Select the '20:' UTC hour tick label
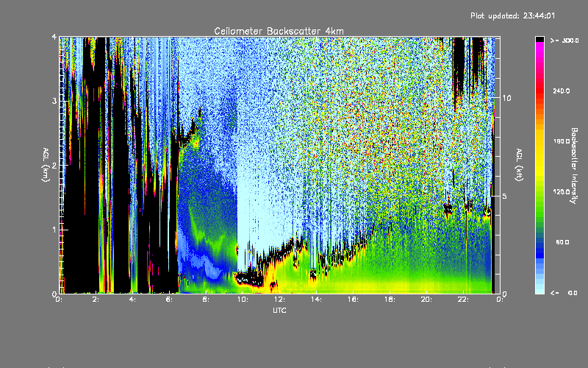 pos(427,300)
